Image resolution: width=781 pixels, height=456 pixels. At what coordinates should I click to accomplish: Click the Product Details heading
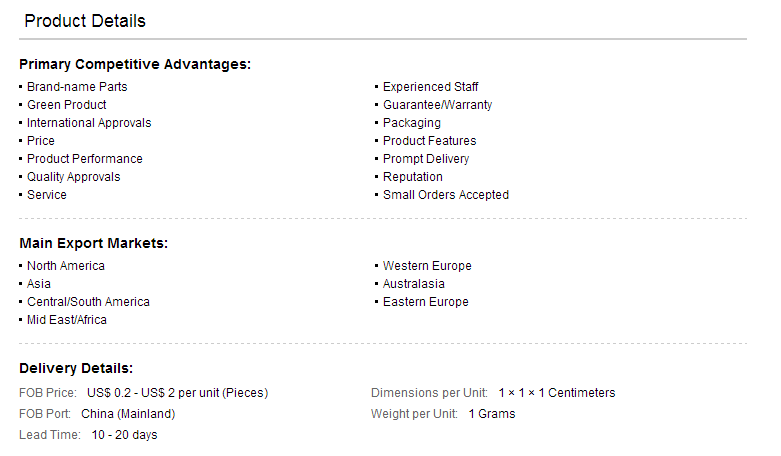click(x=85, y=21)
